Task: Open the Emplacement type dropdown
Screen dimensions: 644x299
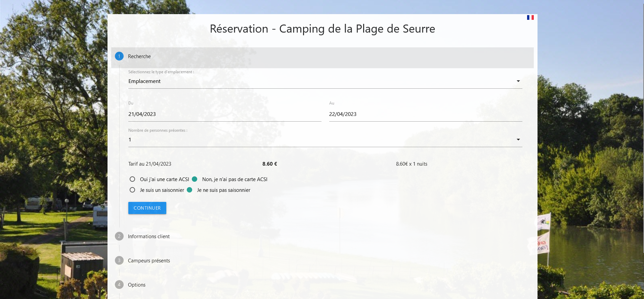Action: coord(325,81)
